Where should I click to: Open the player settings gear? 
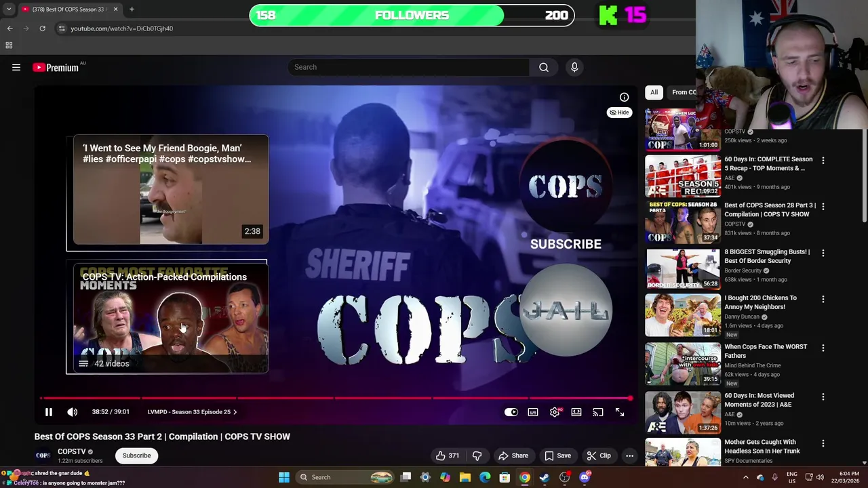[x=555, y=412]
